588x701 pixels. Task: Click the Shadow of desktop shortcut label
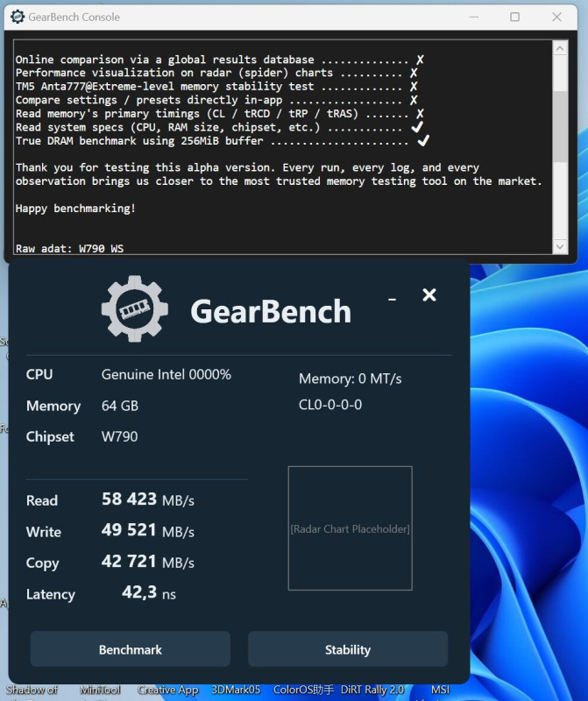[32, 690]
